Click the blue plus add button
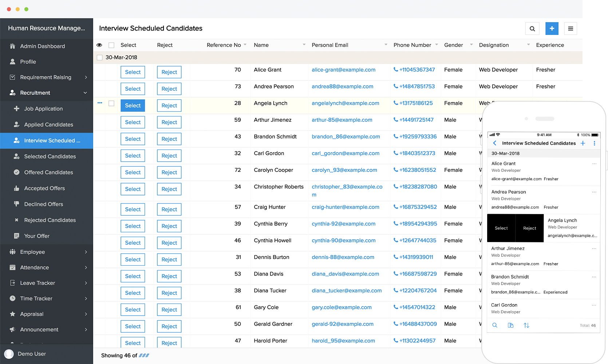 [552, 29]
